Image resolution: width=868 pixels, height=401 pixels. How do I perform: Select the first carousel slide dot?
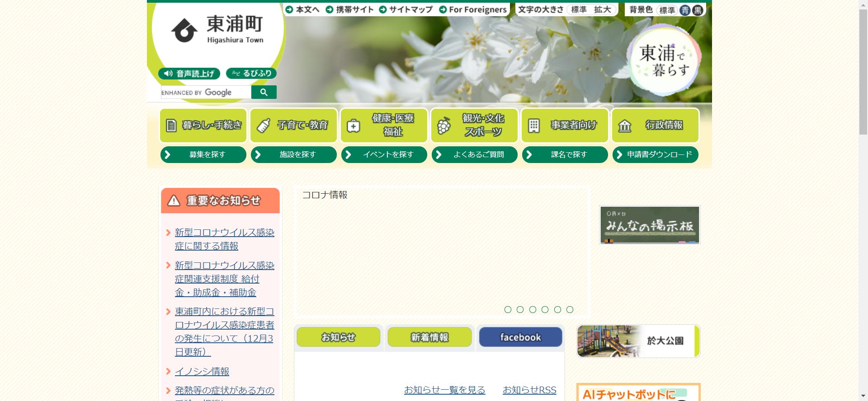point(508,309)
